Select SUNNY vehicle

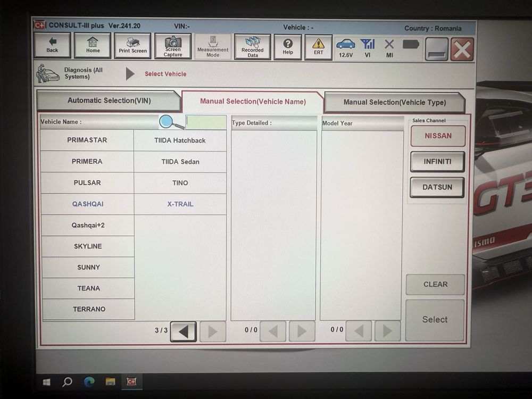[88, 268]
